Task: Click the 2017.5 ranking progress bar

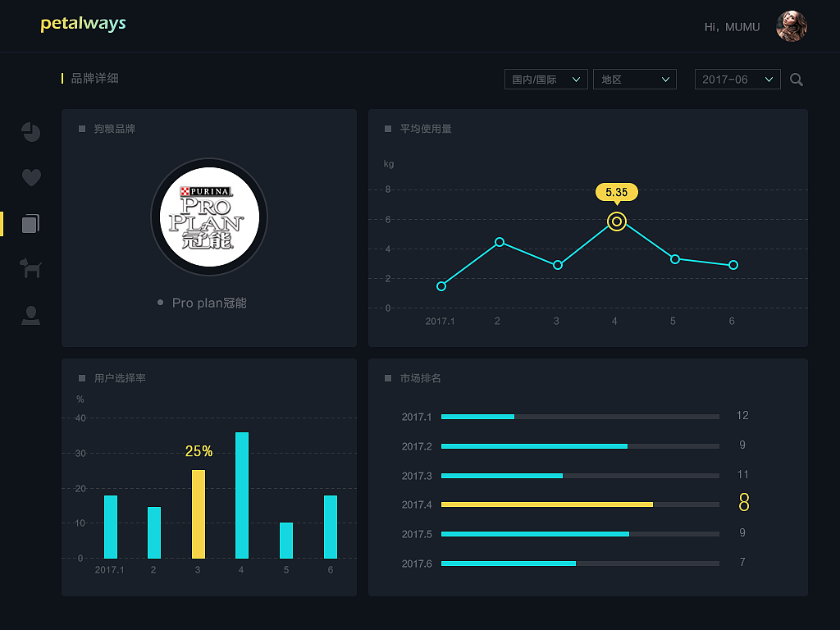Action: click(580, 534)
